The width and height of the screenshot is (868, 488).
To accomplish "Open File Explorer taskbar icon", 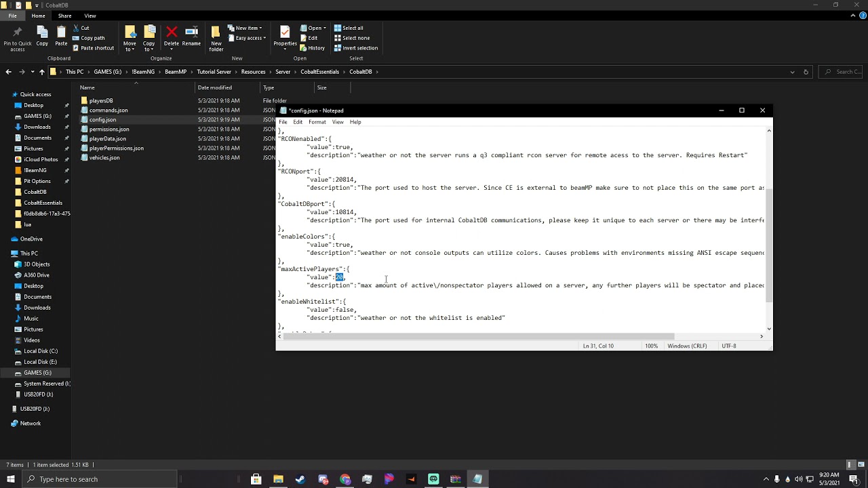I will pyautogui.click(x=278, y=479).
